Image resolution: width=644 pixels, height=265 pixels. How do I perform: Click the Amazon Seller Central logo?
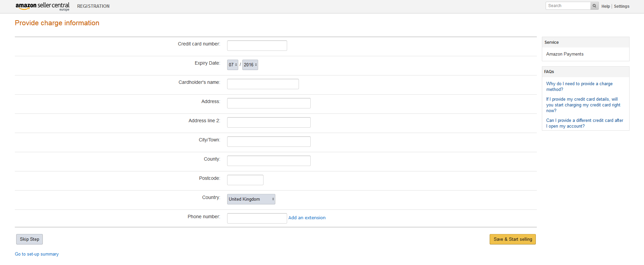[42, 6]
